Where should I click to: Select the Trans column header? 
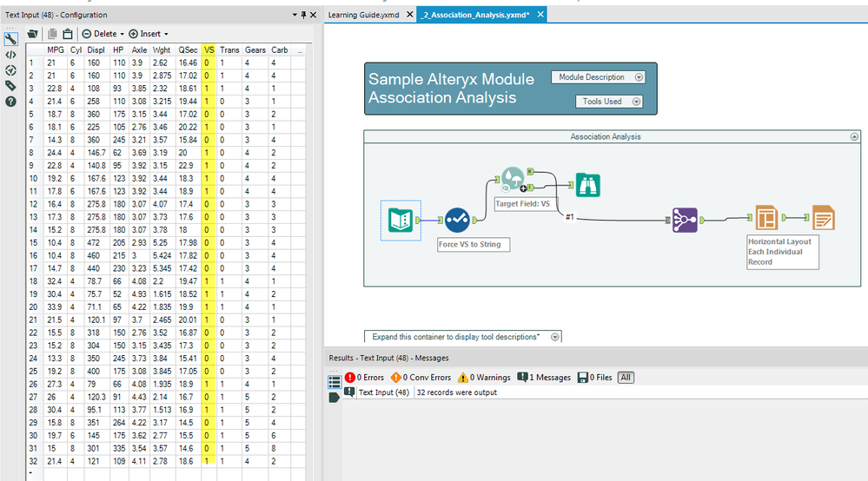229,50
